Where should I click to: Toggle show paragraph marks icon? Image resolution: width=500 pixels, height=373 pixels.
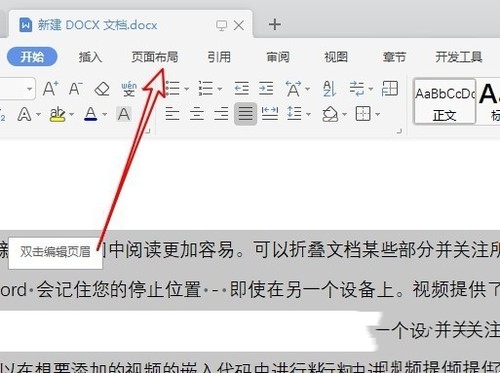pyautogui.click(x=357, y=89)
